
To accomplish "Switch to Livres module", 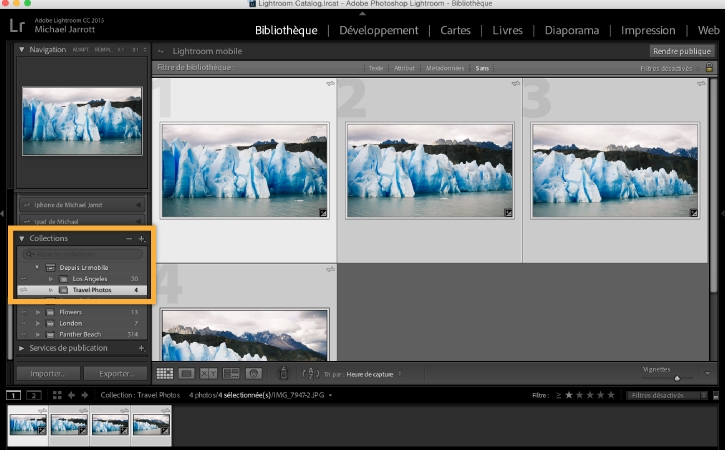I will [507, 31].
